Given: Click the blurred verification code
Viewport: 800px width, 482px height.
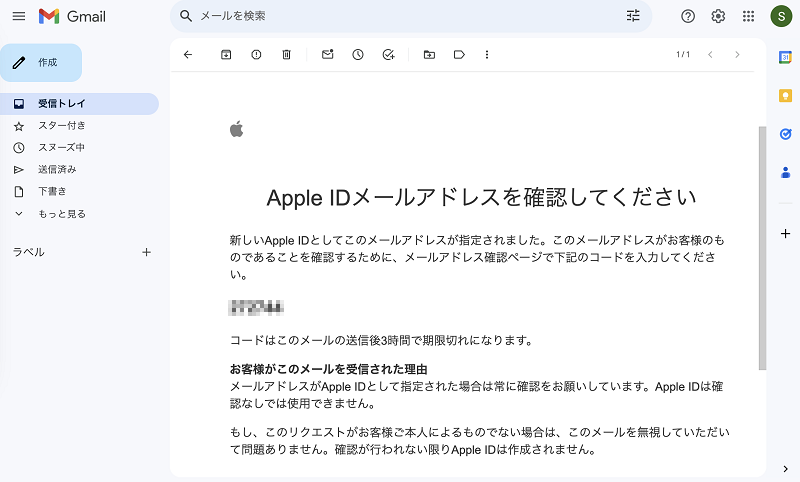Looking at the screenshot, I should [x=256, y=308].
